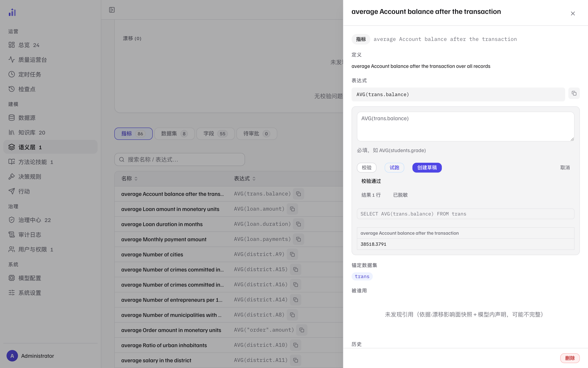The height and width of the screenshot is (368, 588).
Task: Open 系统设置
Action: click(x=50, y=293)
